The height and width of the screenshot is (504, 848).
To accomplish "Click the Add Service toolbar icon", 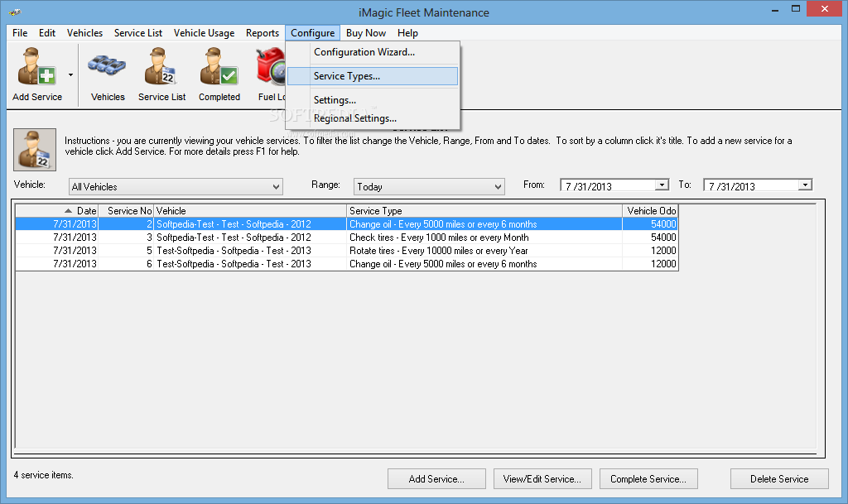I will [x=36, y=74].
